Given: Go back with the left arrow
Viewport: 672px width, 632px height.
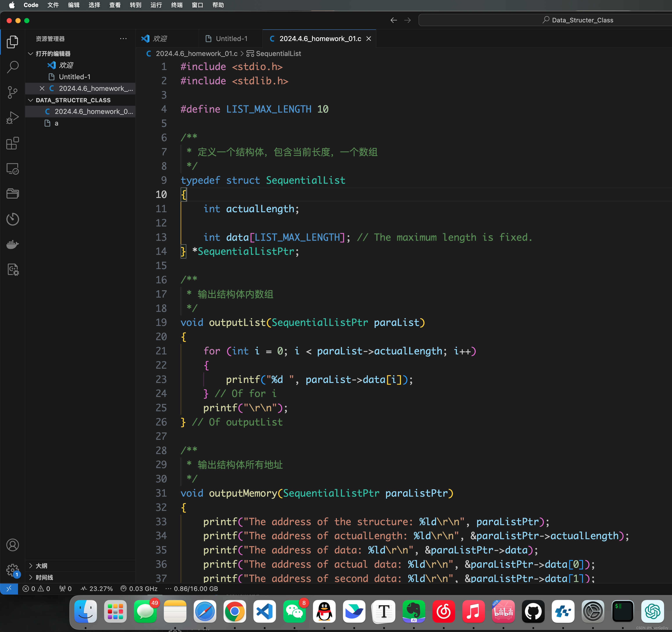Looking at the screenshot, I should [x=393, y=20].
